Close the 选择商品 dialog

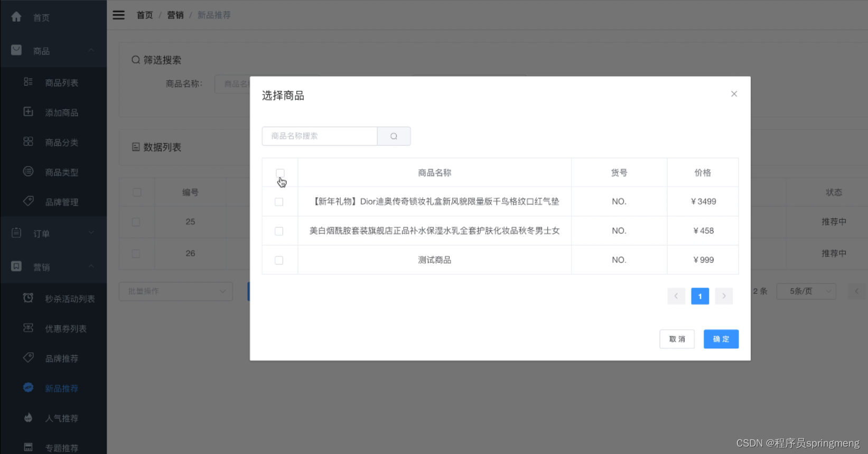tap(734, 94)
